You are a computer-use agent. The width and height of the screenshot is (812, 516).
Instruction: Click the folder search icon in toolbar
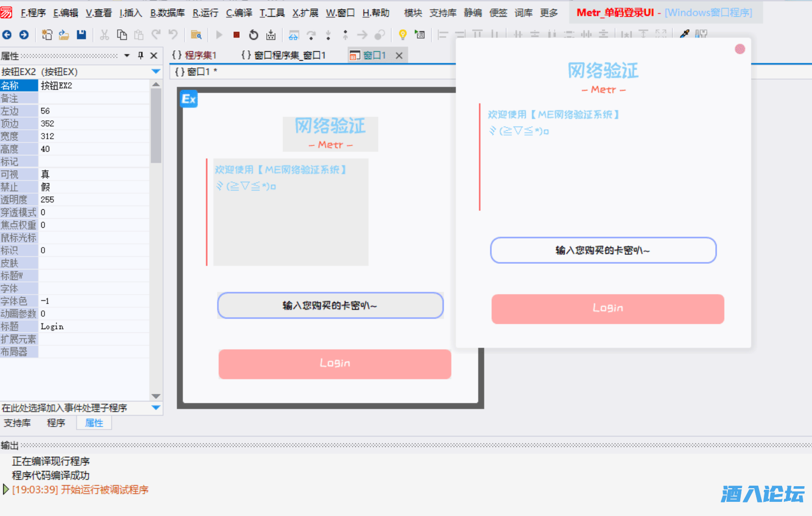click(x=196, y=35)
